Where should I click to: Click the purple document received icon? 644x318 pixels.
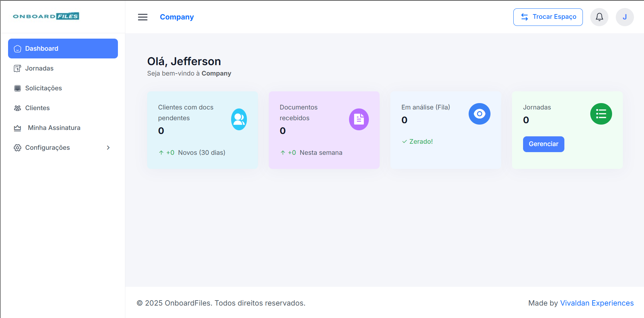pos(359,119)
